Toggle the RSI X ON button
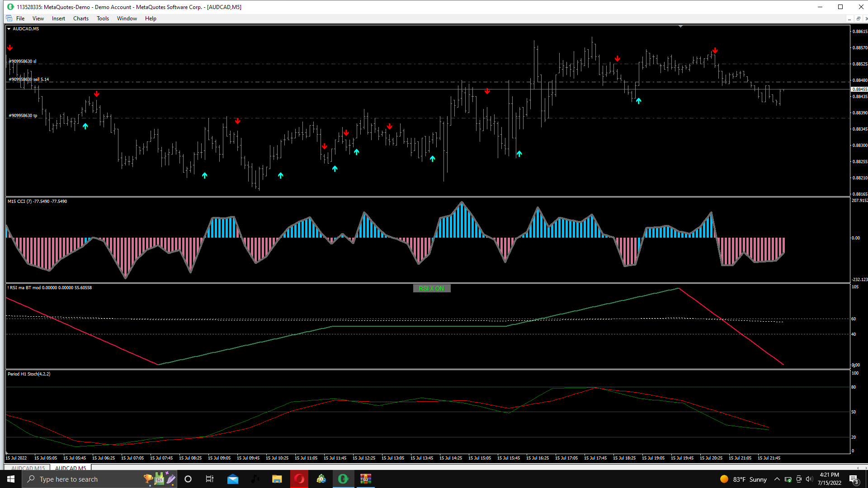The image size is (868, 488). pos(431,288)
